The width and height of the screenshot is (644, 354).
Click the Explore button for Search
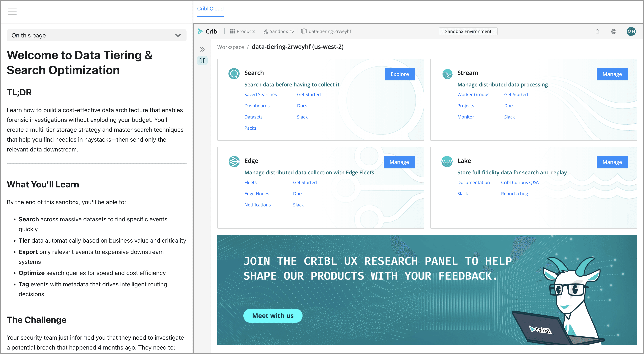point(400,74)
